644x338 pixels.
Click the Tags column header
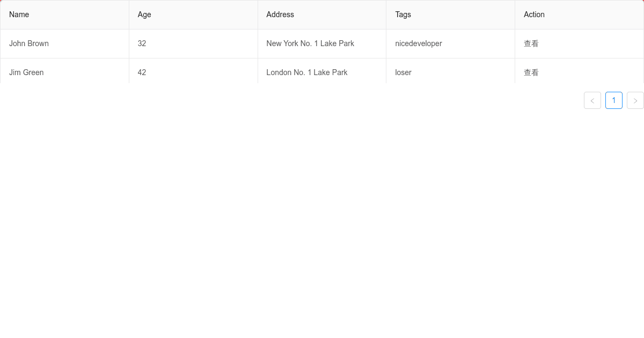click(x=402, y=14)
